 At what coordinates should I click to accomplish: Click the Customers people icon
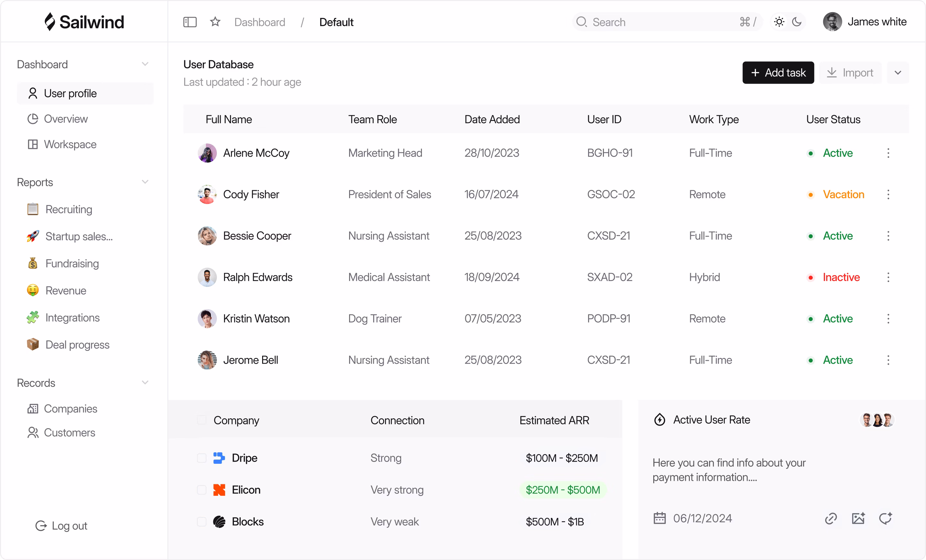click(33, 432)
